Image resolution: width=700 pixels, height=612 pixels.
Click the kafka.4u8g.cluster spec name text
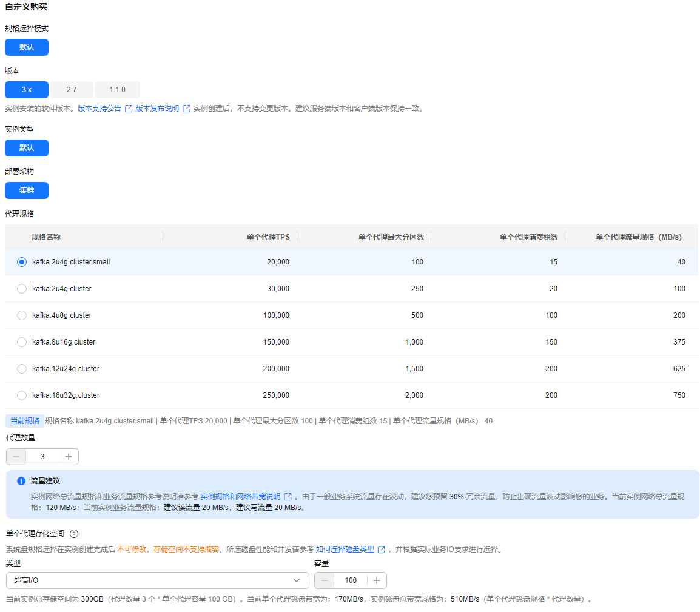click(x=62, y=315)
